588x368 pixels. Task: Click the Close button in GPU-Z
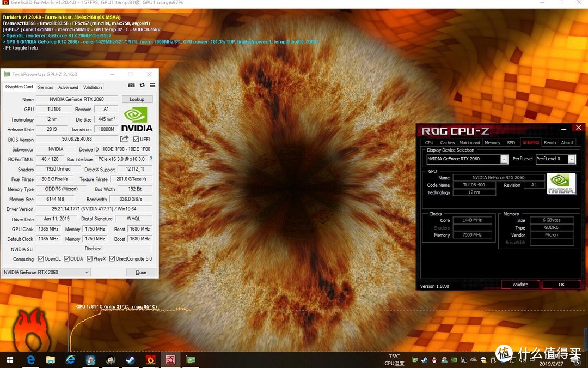click(141, 272)
